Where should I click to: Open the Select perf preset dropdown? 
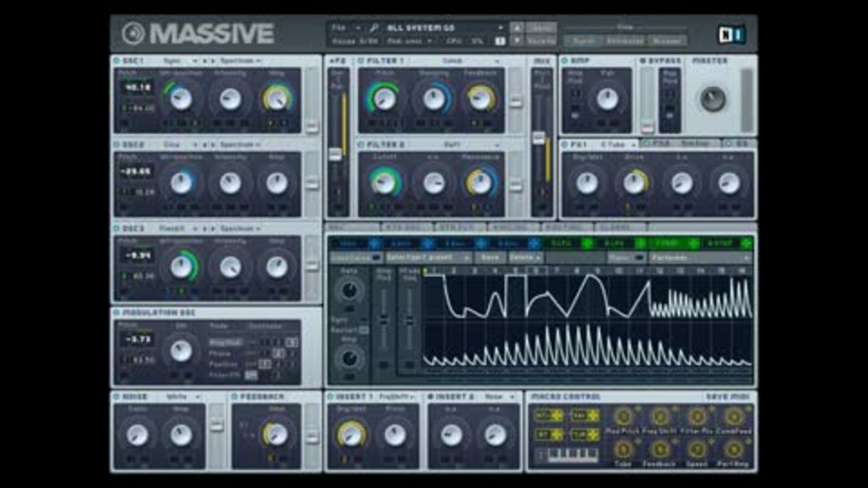pyautogui.click(x=428, y=258)
